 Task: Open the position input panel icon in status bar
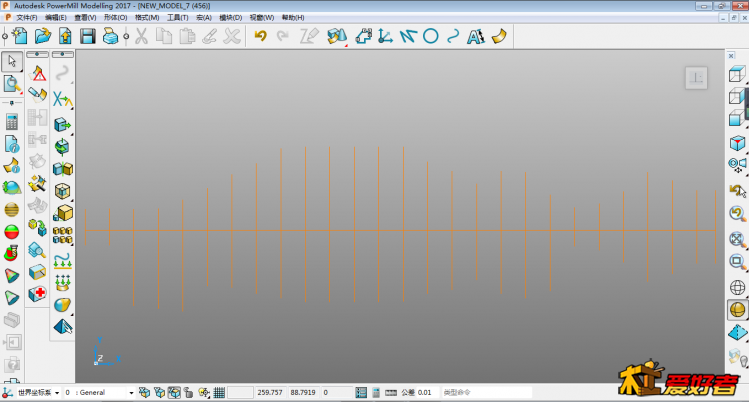click(361, 392)
